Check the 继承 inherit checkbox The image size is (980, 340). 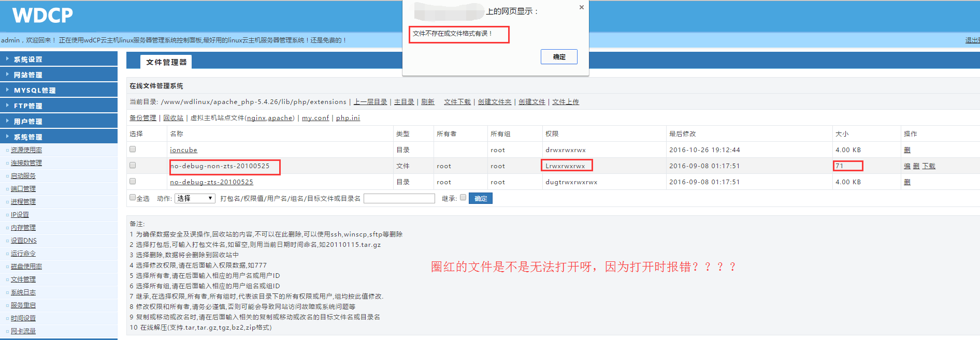coord(463,197)
